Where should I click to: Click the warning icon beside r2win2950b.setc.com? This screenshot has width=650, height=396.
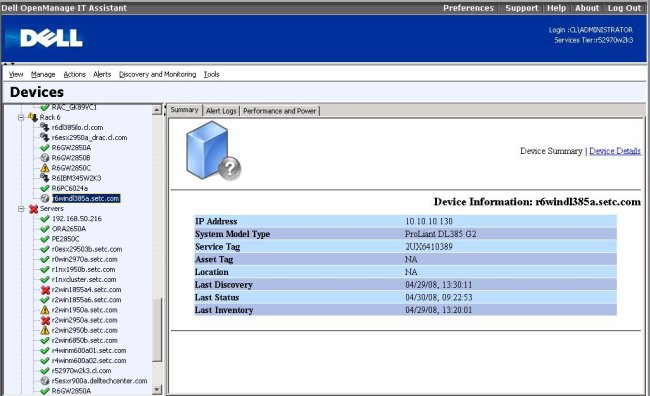(45, 330)
